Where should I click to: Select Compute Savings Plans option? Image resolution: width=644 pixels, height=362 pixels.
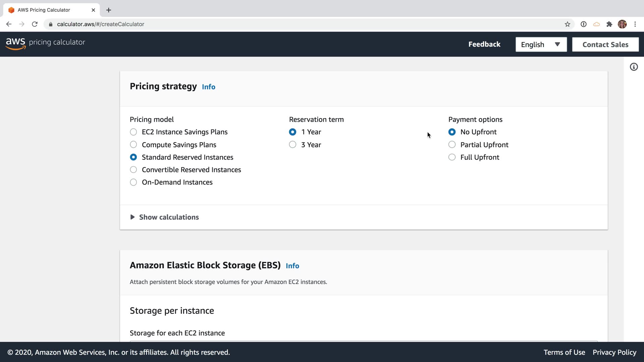pyautogui.click(x=133, y=145)
